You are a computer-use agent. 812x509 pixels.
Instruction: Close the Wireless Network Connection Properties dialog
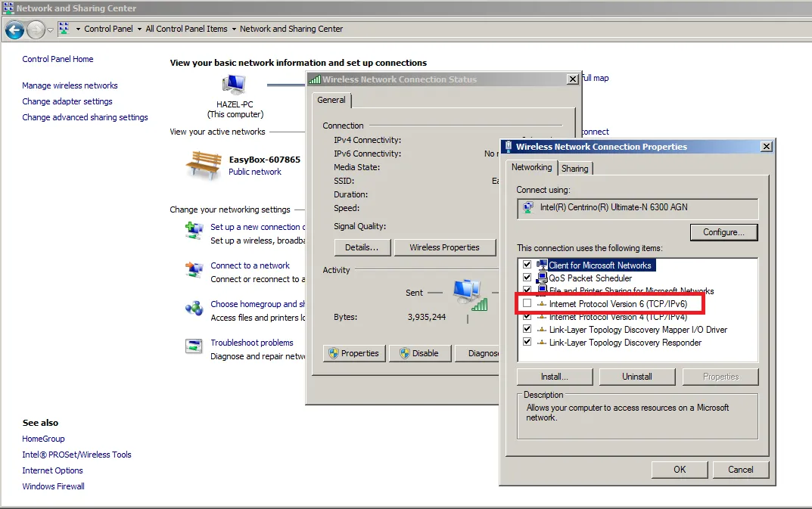(x=767, y=147)
